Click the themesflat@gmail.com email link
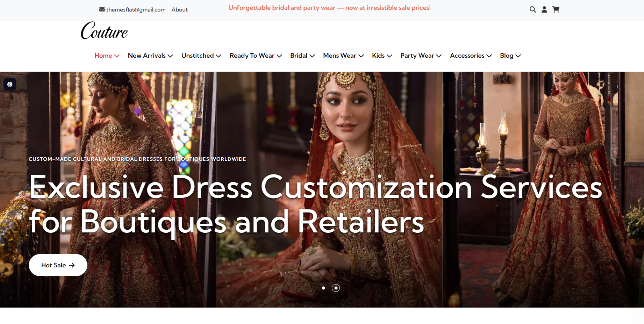 (x=136, y=10)
